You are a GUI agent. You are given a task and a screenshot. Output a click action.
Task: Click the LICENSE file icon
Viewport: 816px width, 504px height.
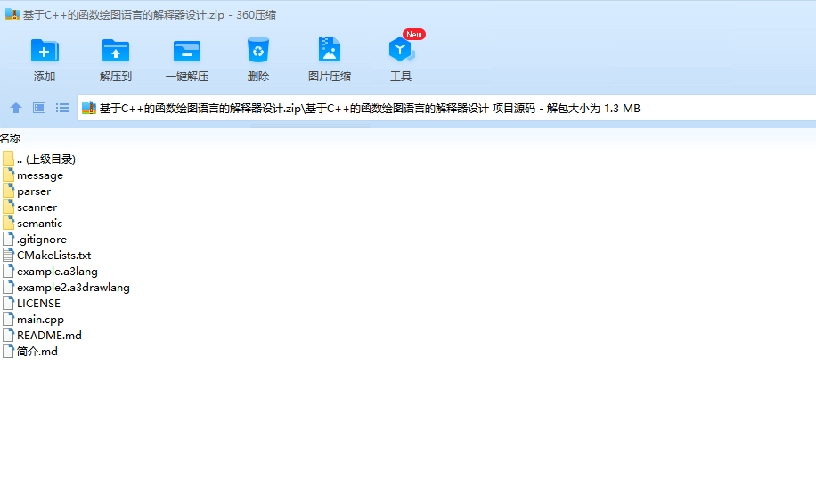(x=8, y=304)
